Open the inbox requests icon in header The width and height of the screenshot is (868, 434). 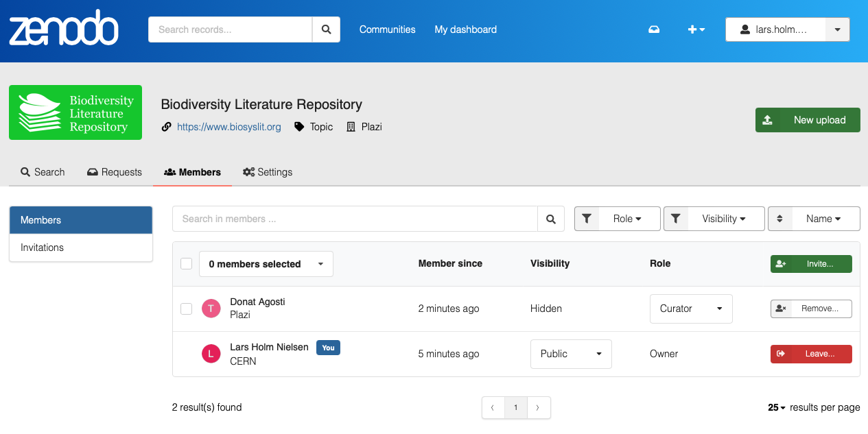(x=654, y=29)
